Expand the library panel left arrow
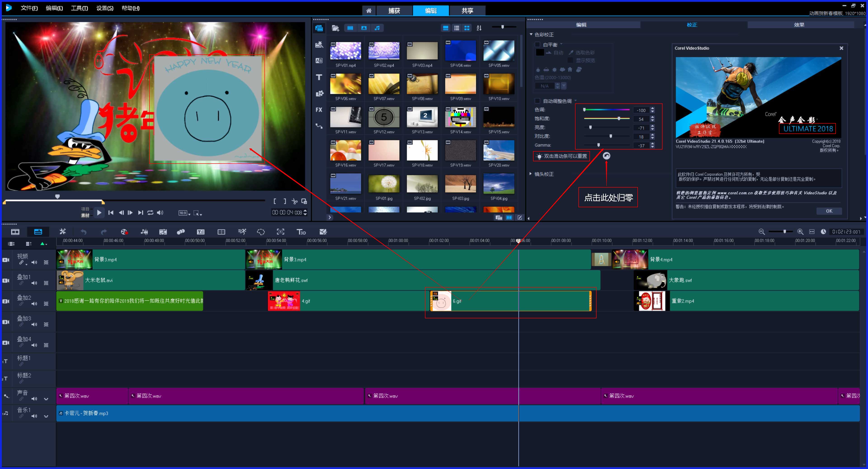The height and width of the screenshot is (469, 868). pos(330,217)
